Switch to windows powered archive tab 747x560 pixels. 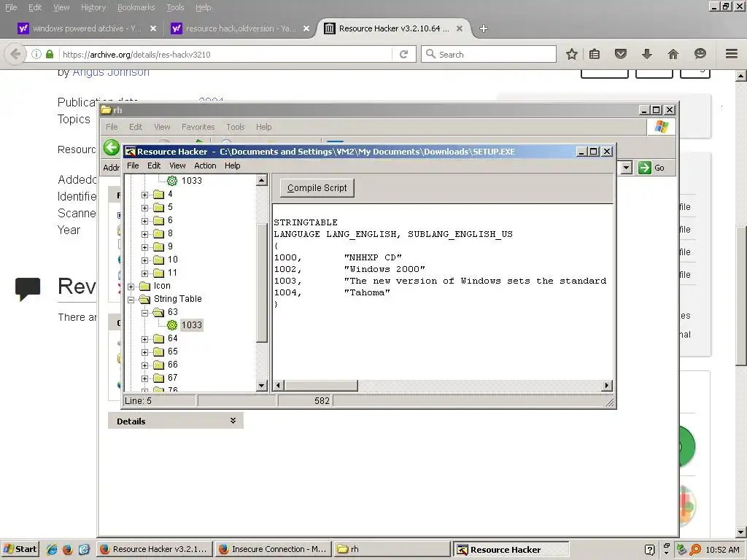(87, 28)
